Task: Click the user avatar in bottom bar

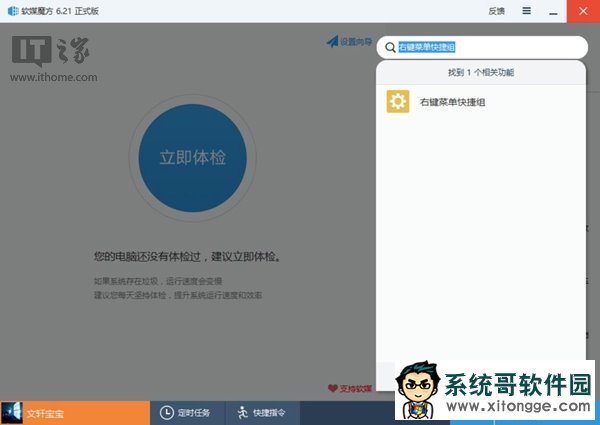Action: tap(12, 412)
